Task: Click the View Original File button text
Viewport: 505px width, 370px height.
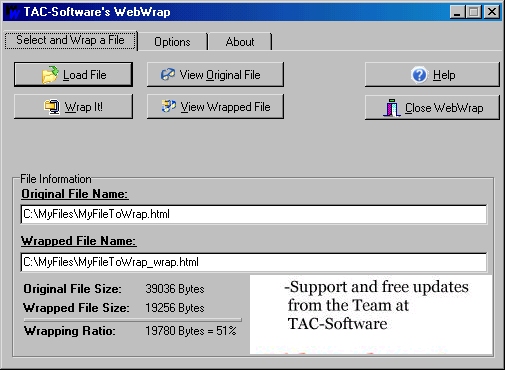Action: click(220, 75)
